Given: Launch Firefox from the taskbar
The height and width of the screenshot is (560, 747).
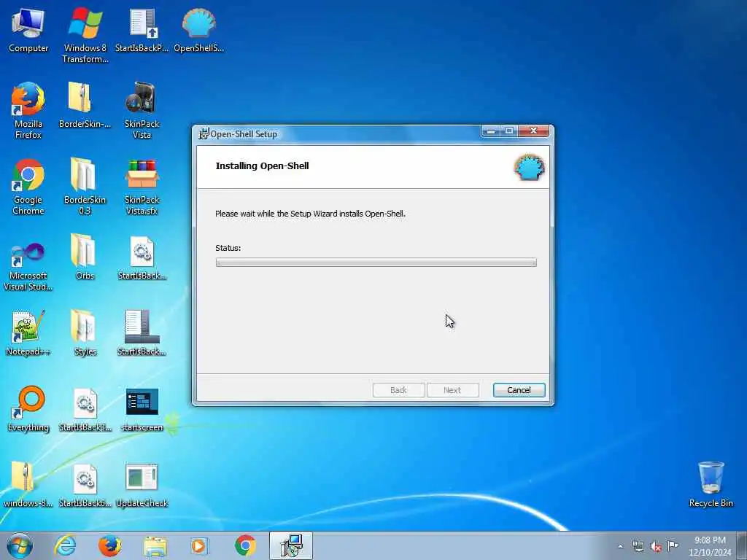Looking at the screenshot, I should (109, 545).
